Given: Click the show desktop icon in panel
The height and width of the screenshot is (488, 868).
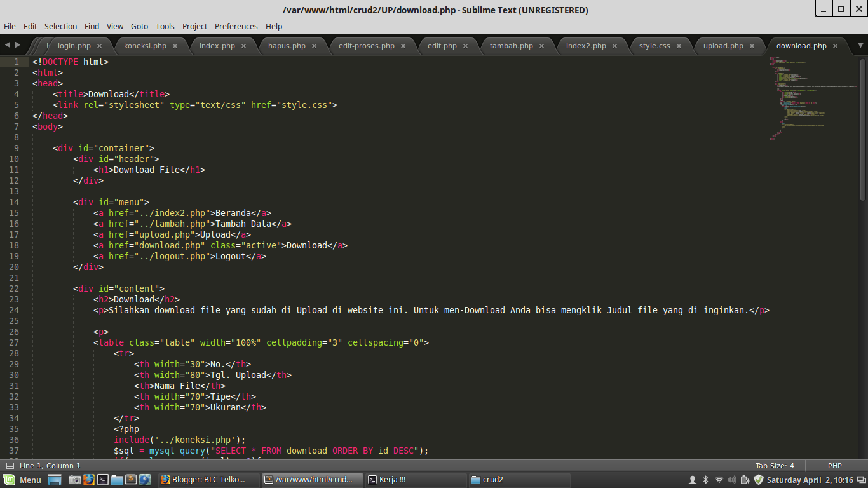Looking at the screenshot, I should (55, 480).
